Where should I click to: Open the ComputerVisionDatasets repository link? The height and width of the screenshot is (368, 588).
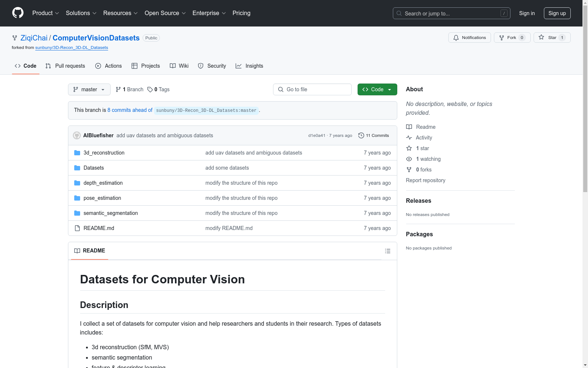(96, 38)
